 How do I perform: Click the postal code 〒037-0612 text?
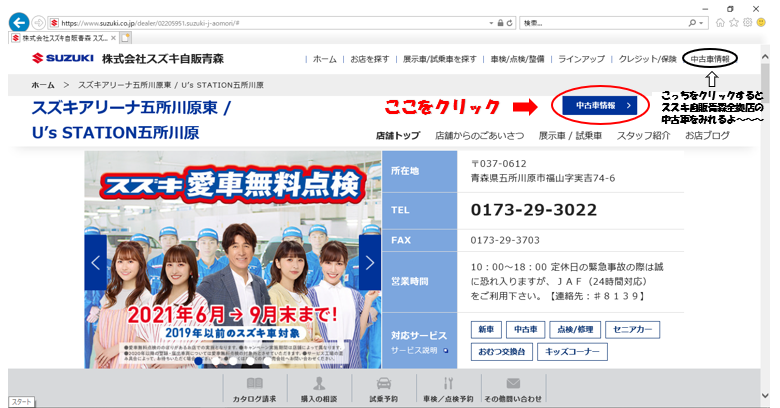tap(498, 164)
